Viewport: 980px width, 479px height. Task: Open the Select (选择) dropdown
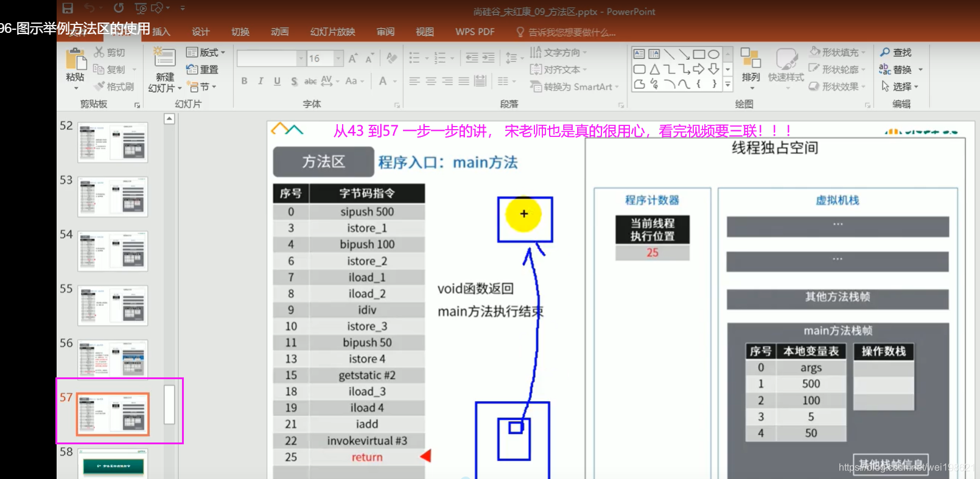click(900, 86)
